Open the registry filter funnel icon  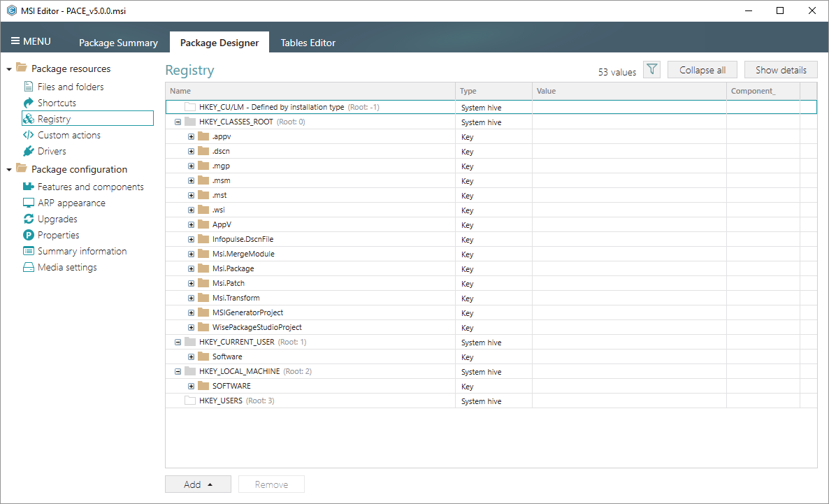(x=652, y=69)
